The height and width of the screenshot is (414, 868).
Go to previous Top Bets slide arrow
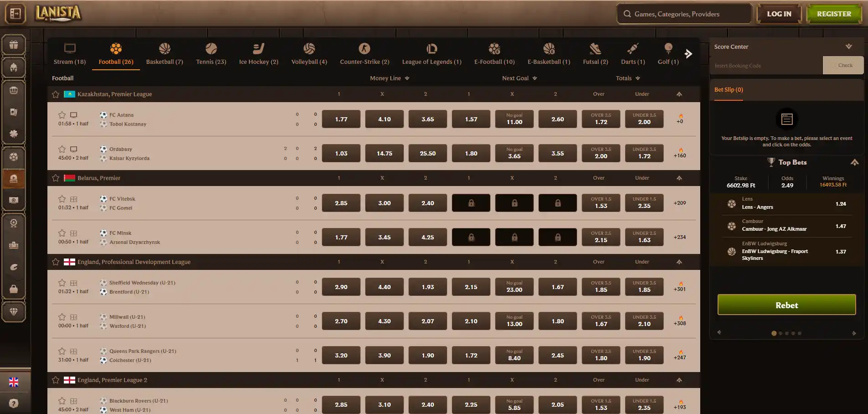click(719, 332)
